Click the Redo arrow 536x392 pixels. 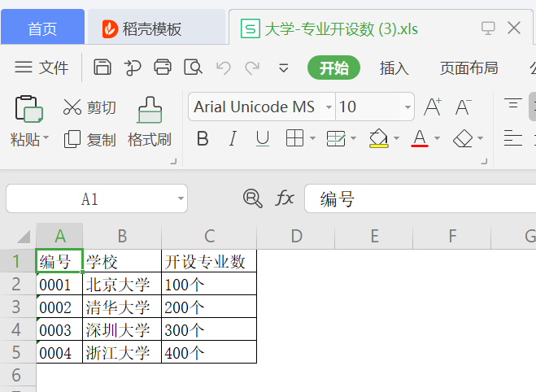[x=252, y=68]
